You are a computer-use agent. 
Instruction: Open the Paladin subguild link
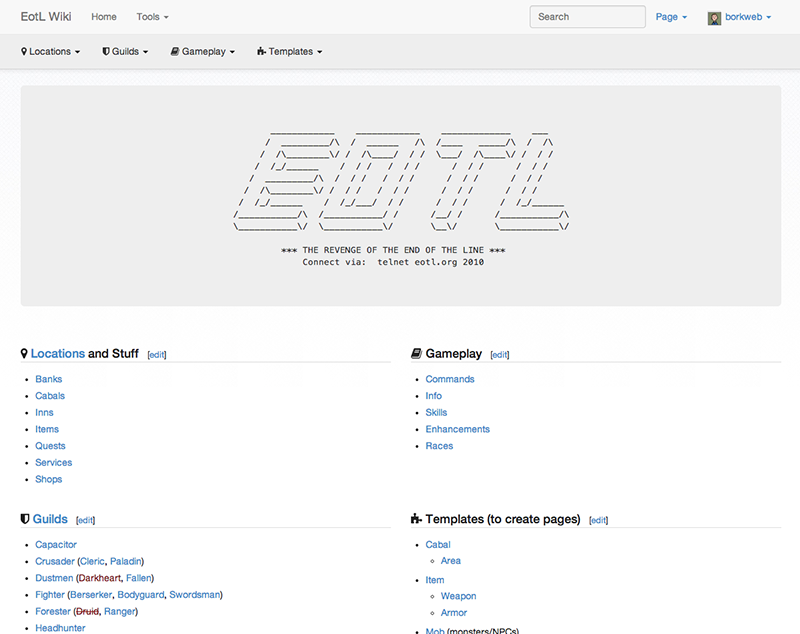126,561
